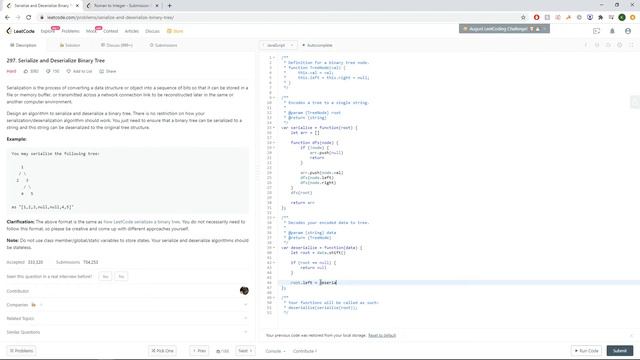Close the Serialize and Deserialize tab

click(77, 6)
